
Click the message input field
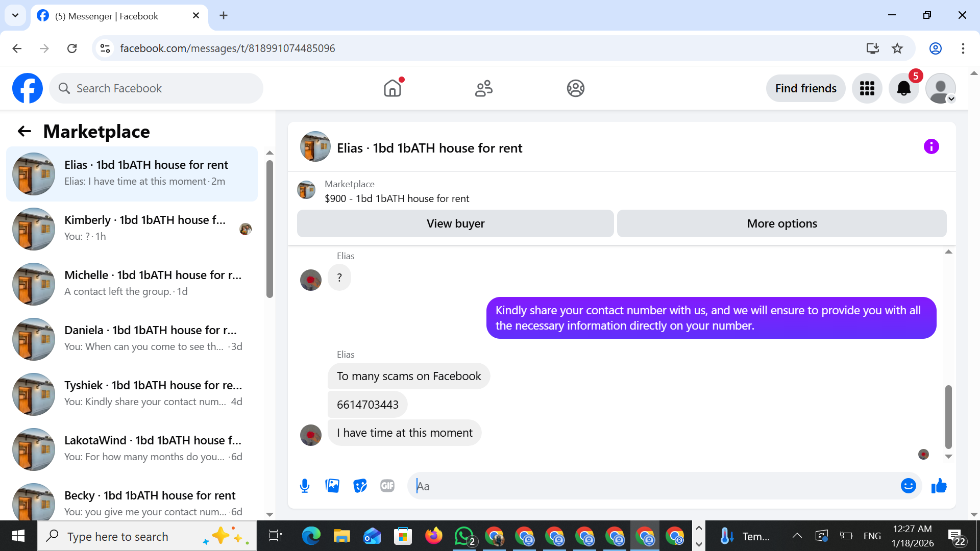click(653, 486)
